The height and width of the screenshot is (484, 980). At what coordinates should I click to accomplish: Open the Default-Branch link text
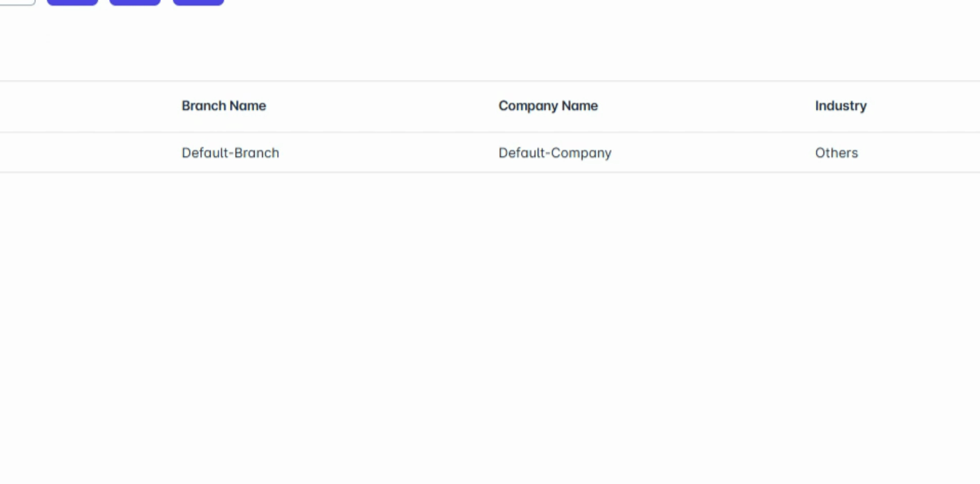click(x=230, y=153)
